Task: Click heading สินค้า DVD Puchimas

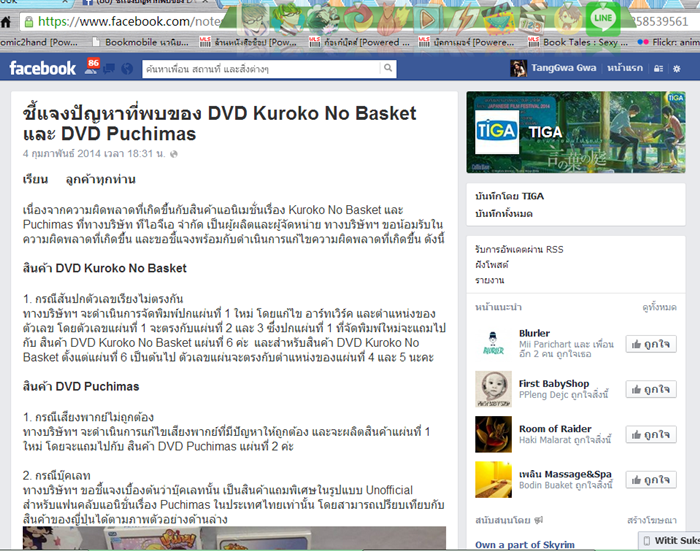Action: point(81,386)
